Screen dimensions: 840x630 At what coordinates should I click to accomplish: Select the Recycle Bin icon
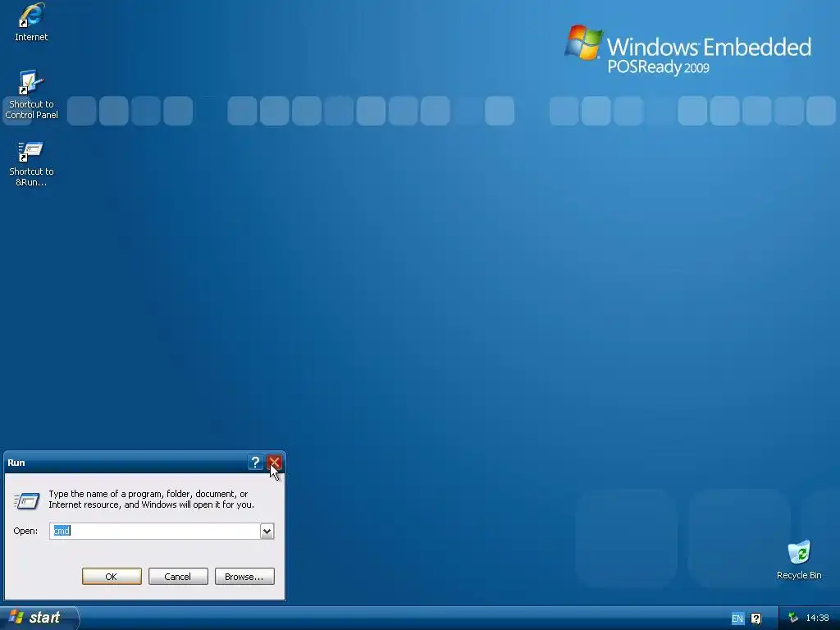pyautogui.click(x=799, y=559)
